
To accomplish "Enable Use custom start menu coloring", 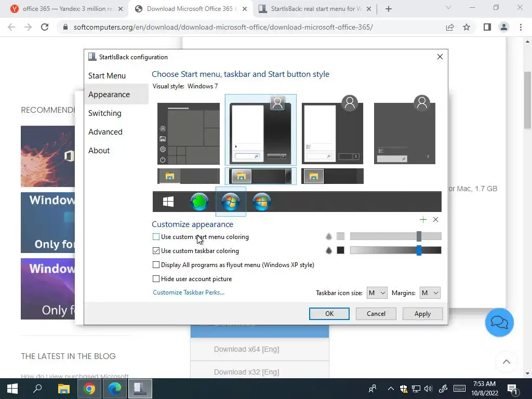I will coord(156,237).
